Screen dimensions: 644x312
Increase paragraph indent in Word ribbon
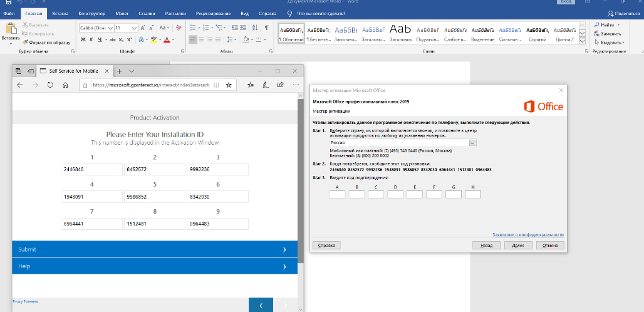pyautogui.click(x=244, y=28)
